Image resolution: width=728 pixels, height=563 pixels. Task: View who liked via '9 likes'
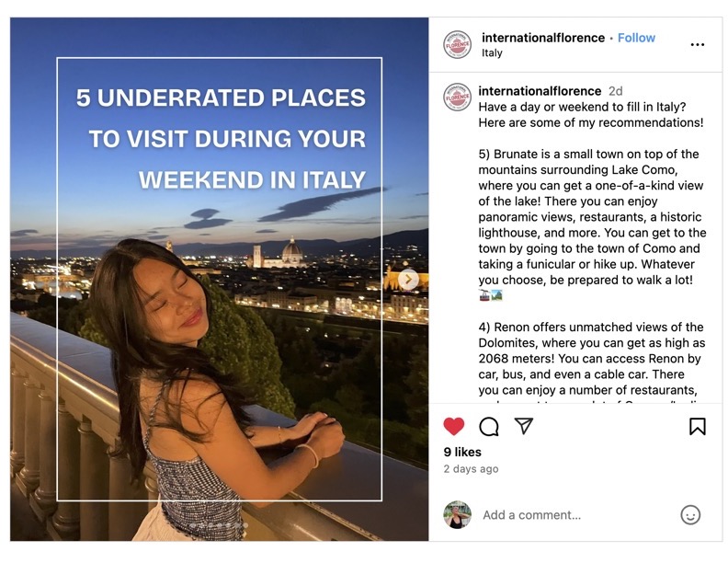click(462, 452)
